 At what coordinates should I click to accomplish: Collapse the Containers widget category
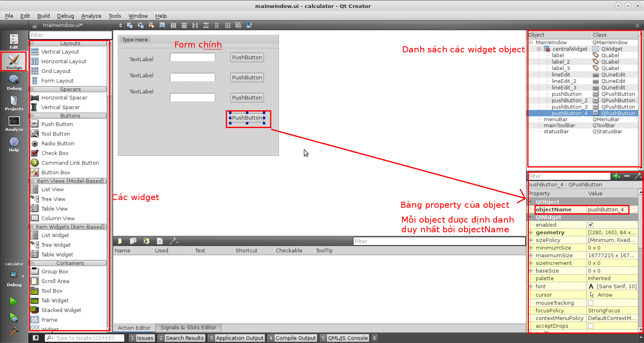(32, 263)
